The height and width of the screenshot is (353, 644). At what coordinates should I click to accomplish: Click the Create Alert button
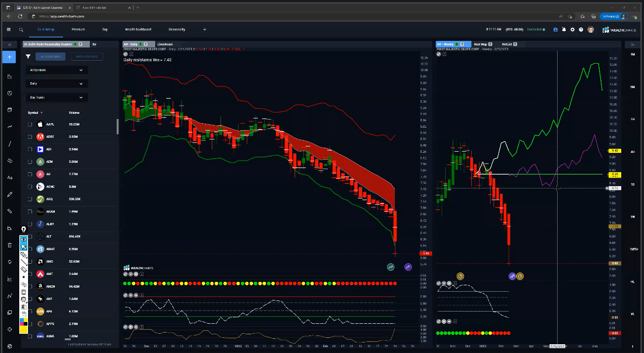(x=51, y=56)
